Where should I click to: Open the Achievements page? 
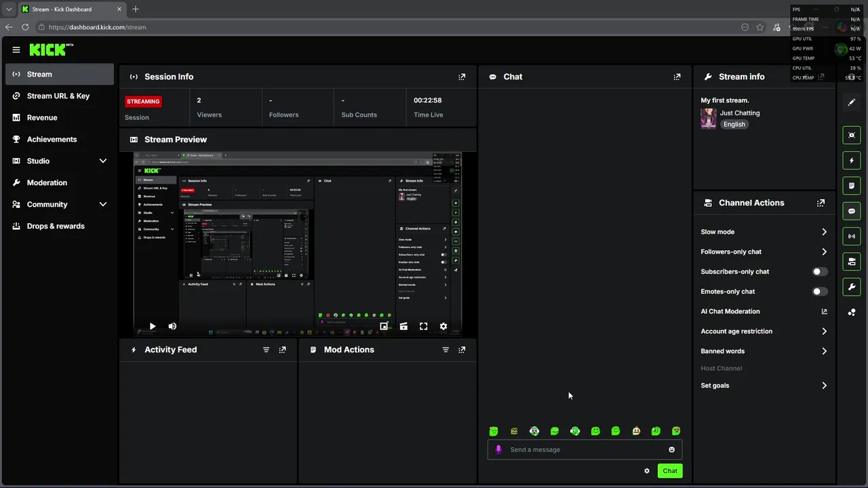tap(60, 140)
